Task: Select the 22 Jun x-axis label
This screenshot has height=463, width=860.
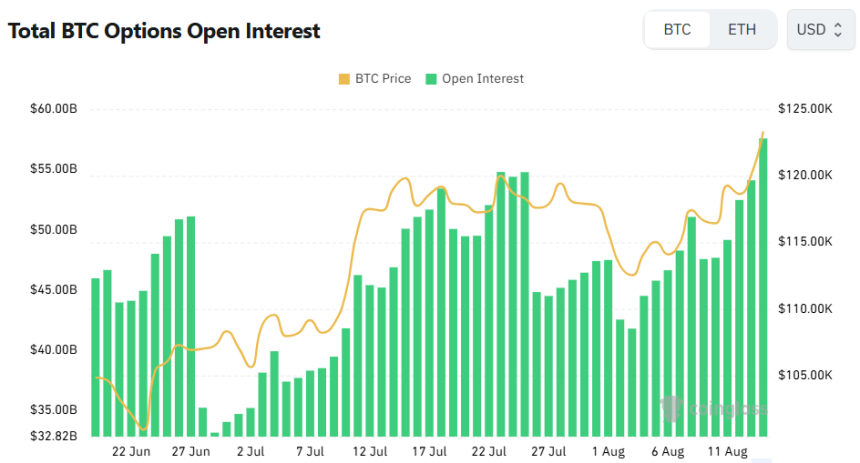Action: 131,451
